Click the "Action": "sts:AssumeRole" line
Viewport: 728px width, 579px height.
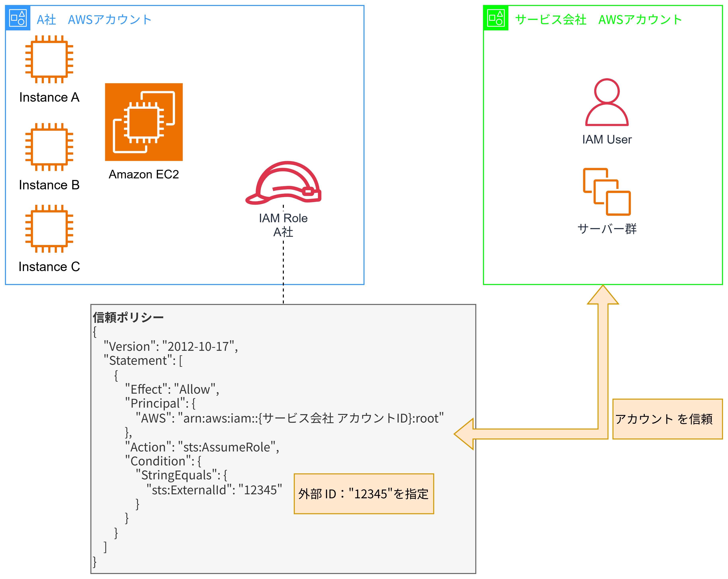pyautogui.click(x=202, y=447)
